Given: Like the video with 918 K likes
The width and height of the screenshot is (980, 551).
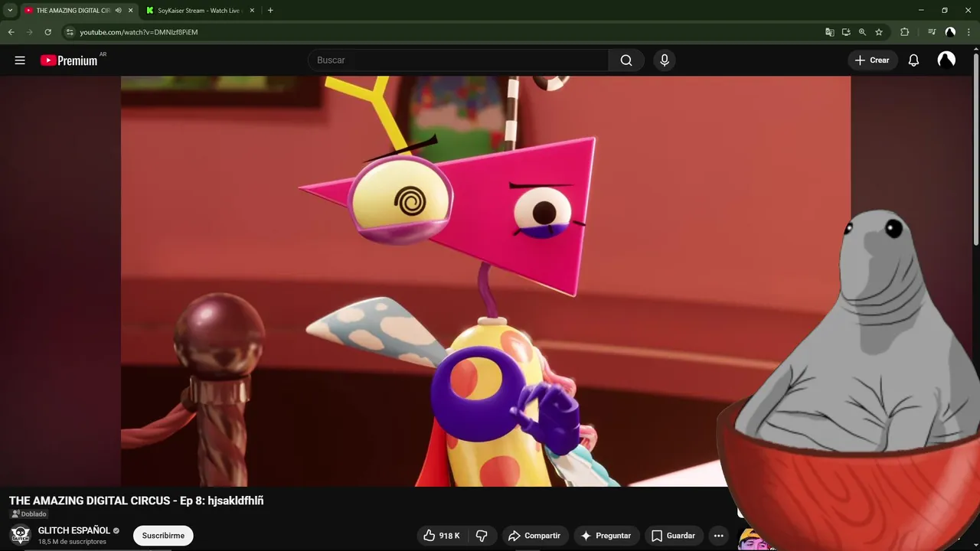Looking at the screenshot, I should pos(442,536).
